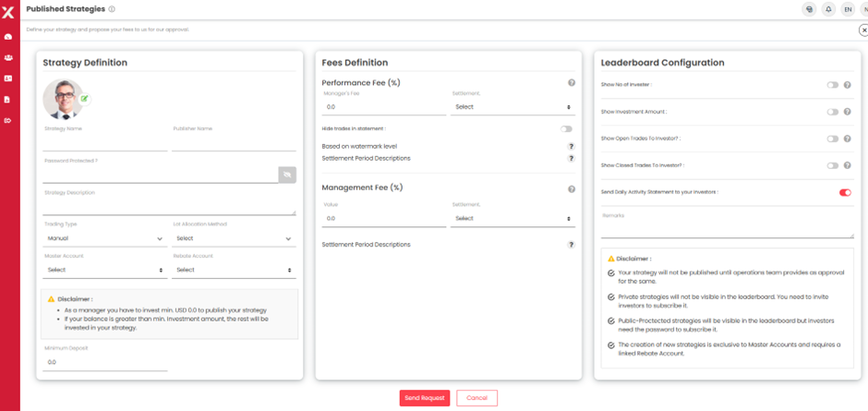
Task: Click the dashboard icon in sidebar
Action: point(8,37)
